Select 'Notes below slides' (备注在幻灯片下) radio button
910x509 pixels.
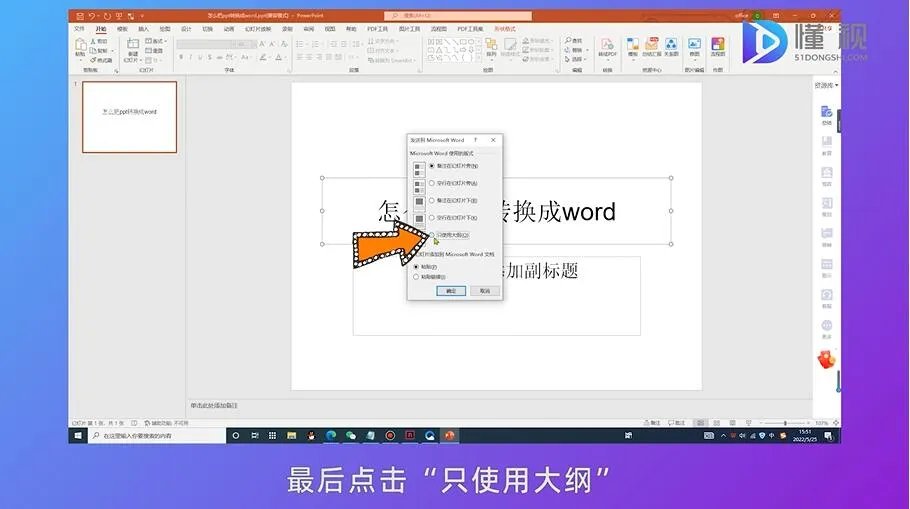pos(432,201)
